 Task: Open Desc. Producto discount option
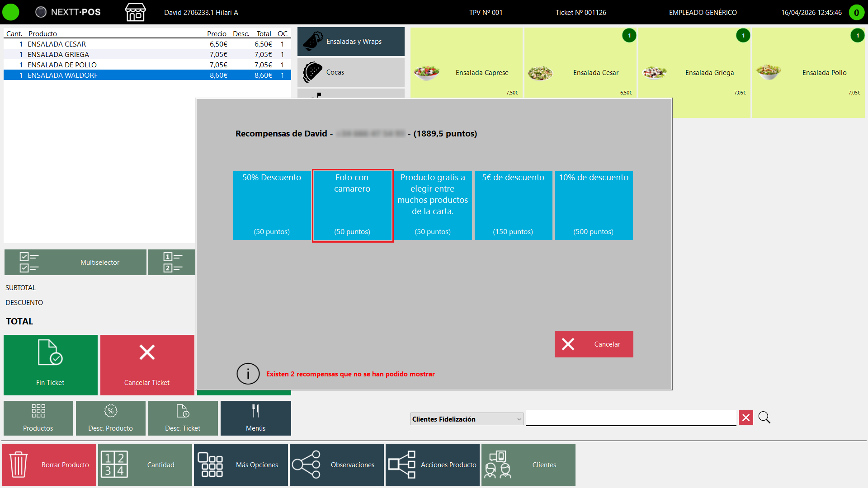(111, 418)
